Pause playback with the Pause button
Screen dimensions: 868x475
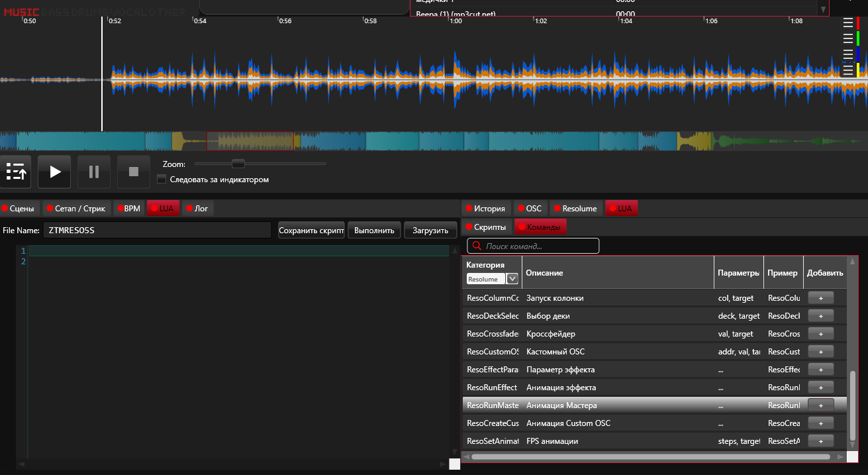pyautogui.click(x=94, y=172)
